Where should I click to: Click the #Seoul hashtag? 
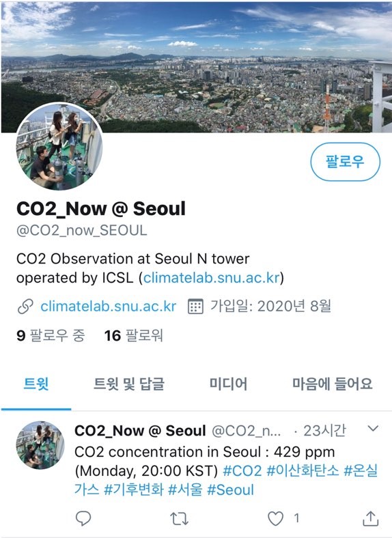coord(230,490)
